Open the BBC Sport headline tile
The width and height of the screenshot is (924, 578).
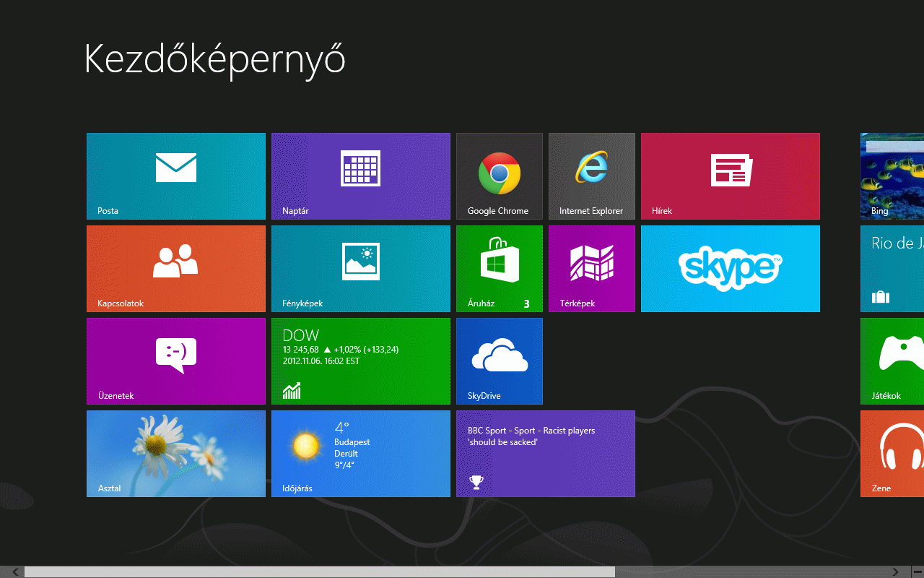[545, 454]
